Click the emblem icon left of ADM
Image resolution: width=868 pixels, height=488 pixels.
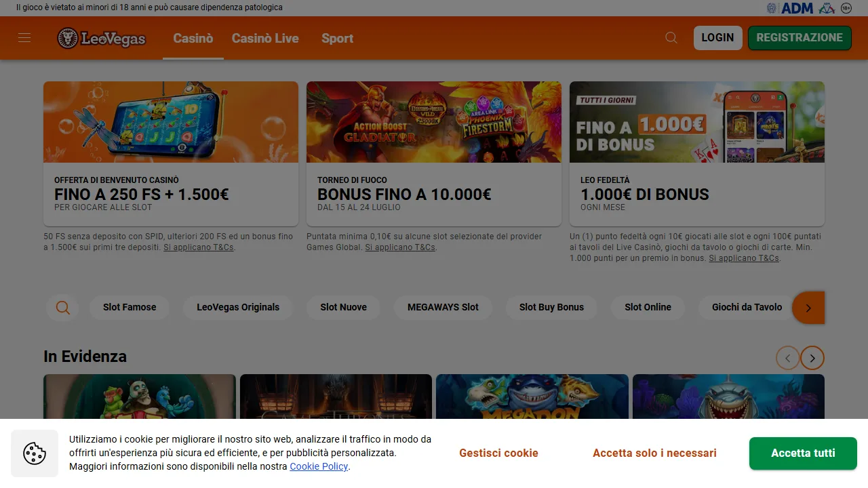click(772, 8)
